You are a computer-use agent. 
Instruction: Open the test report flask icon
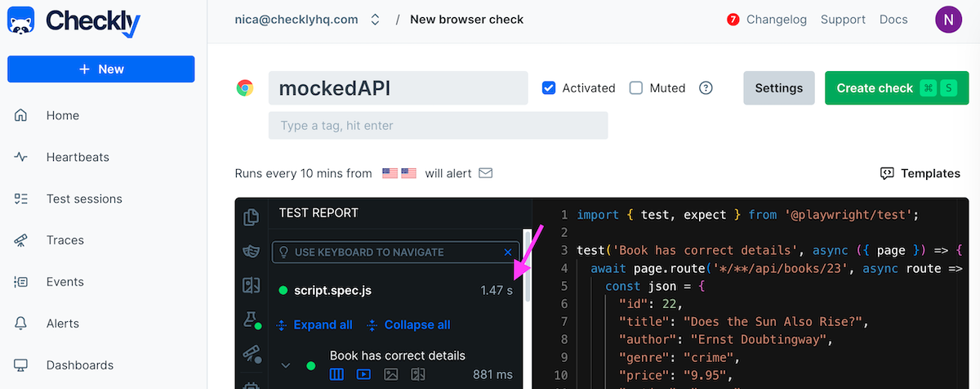pos(252,320)
